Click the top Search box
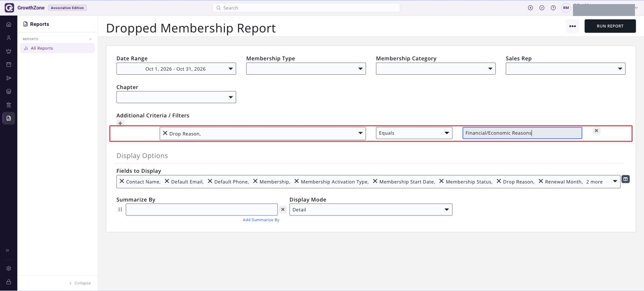This screenshot has height=291, width=644. (x=306, y=8)
